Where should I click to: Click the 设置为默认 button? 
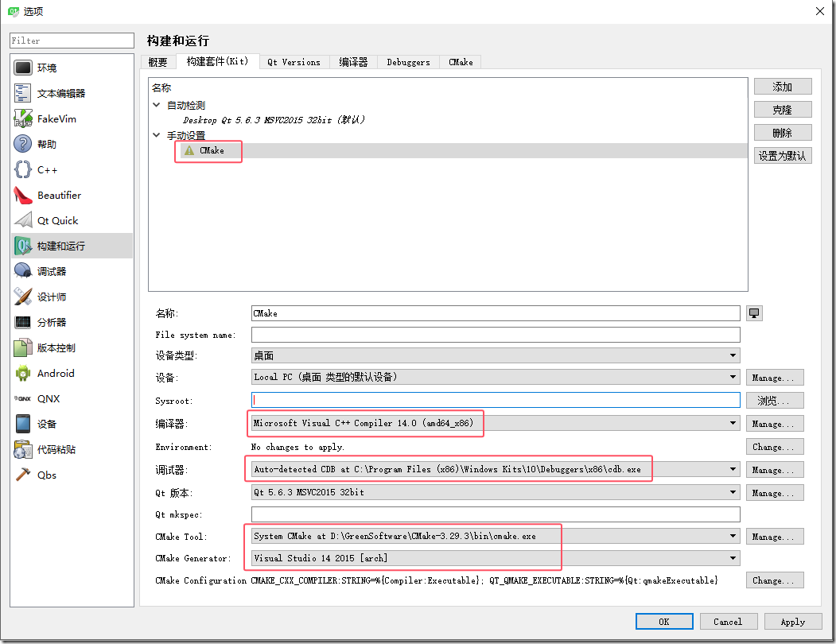[783, 155]
